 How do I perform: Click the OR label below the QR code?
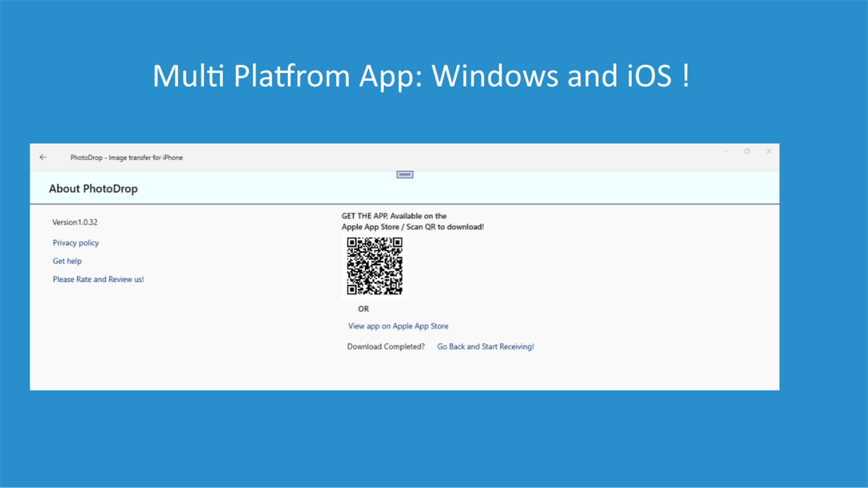[x=363, y=308]
